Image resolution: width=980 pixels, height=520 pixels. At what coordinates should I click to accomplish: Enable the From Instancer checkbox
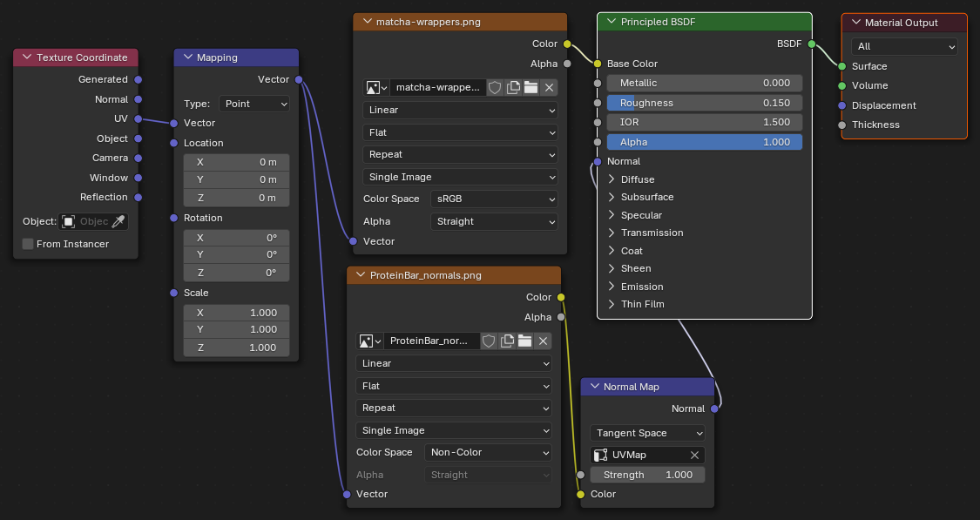(x=28, y=244)
